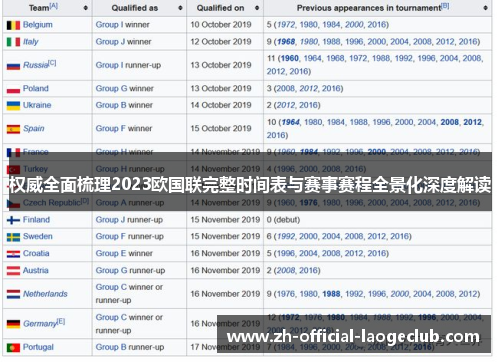Open the Finland team link
The image size is (500, 362).
[x=36, y=220]
